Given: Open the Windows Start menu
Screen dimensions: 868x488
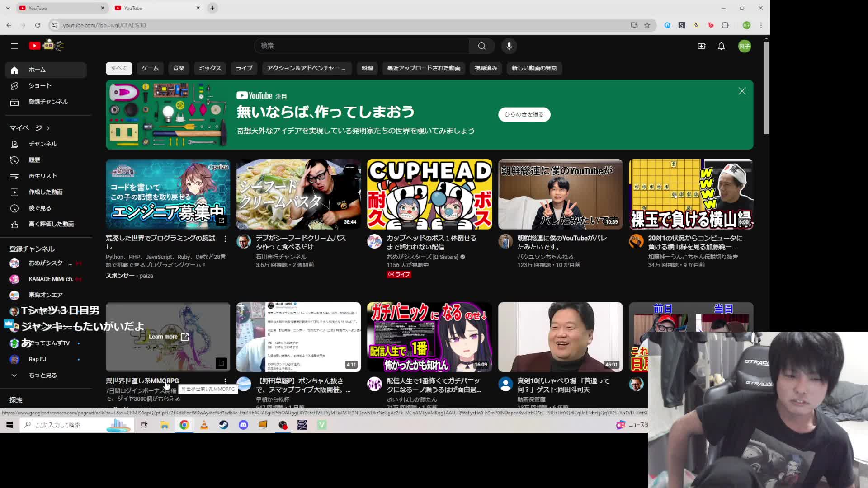Looking at the screenshot, I should 9,425.
